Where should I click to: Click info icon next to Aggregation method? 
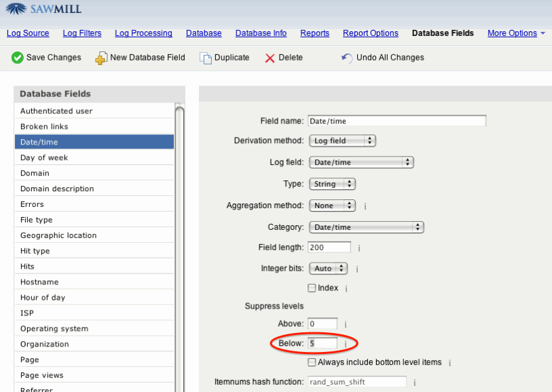(365, 205)
